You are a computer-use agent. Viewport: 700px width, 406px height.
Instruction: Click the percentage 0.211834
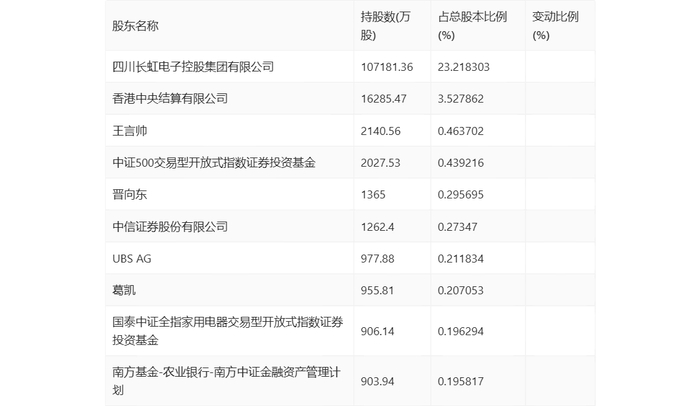click(461, 259)
